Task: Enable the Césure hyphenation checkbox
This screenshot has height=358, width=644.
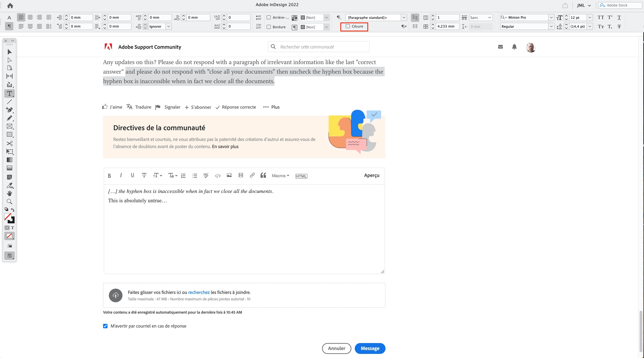Action: click(x=348, y=26)
